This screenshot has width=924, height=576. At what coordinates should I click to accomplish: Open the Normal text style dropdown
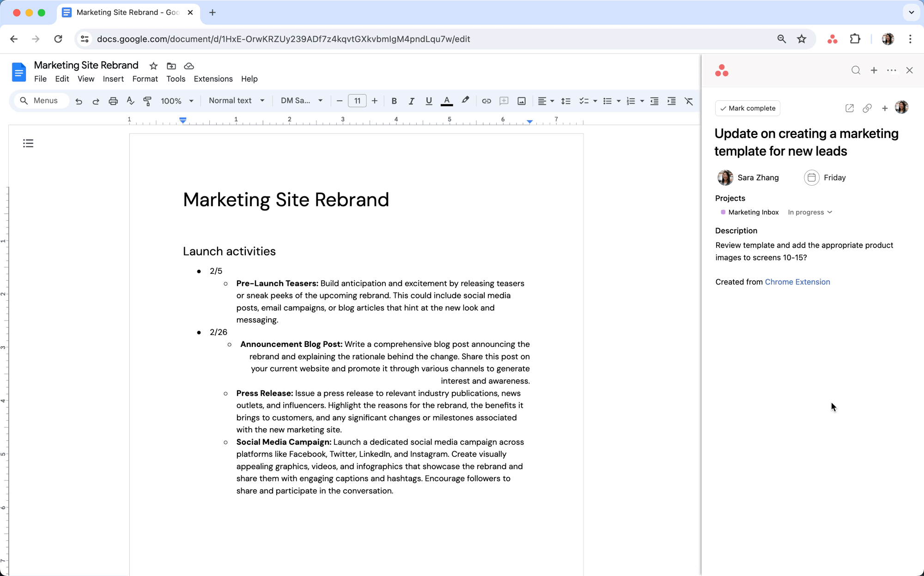tap(236, 101)
